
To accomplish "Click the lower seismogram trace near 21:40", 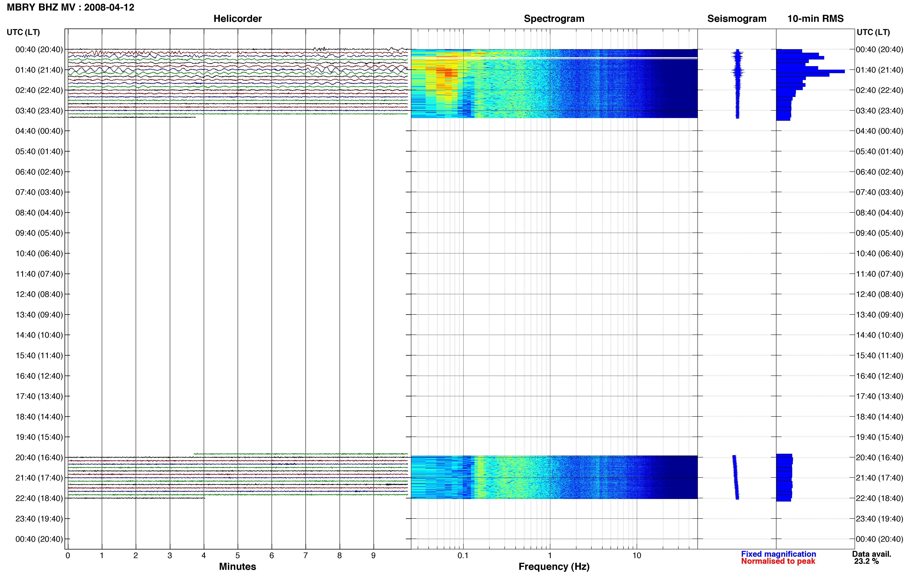I will [x=735, y=477].
